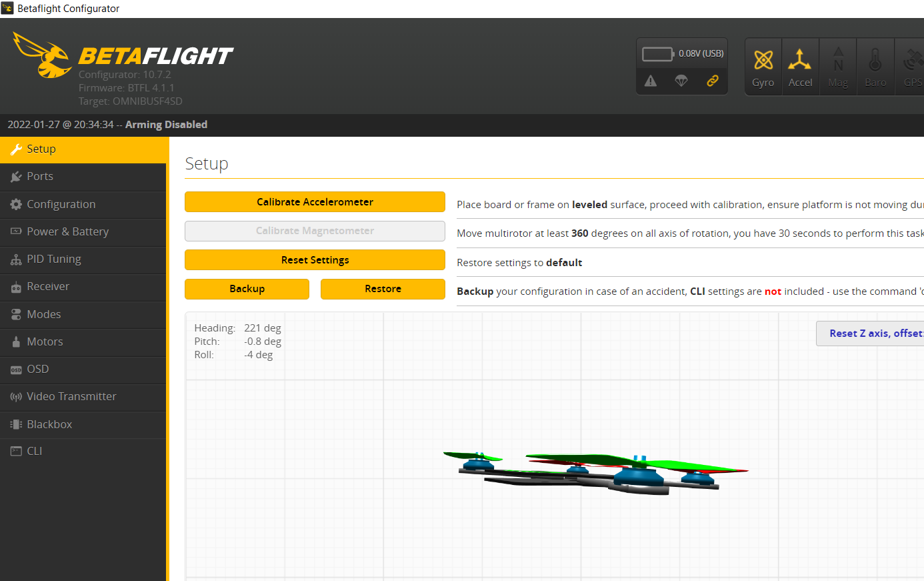The height and width of the screenshot is (581, 924).
Task: Click the antenna icon beside Video Transmitter
Action: point(16,397)
